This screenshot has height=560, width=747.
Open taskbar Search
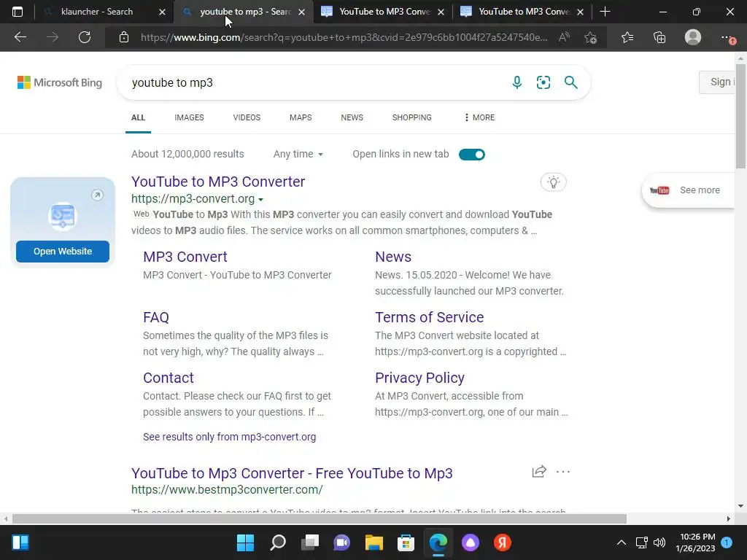[278, 542]
